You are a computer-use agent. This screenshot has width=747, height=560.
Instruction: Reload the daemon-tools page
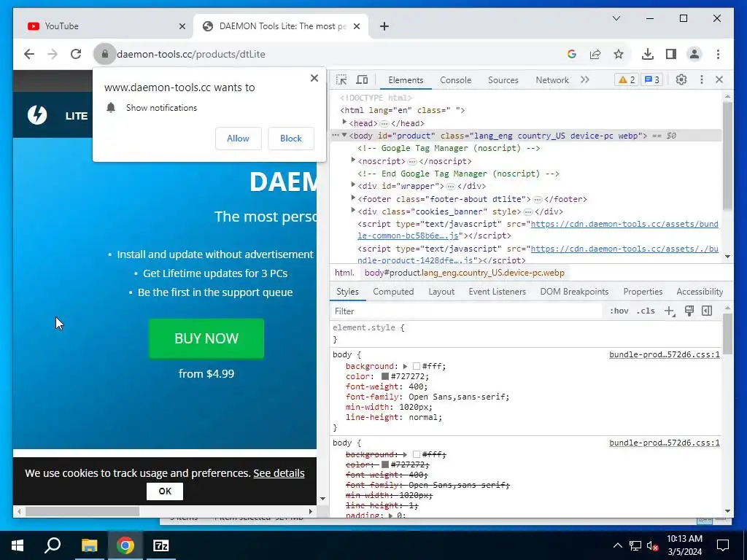tap(76, 54)
